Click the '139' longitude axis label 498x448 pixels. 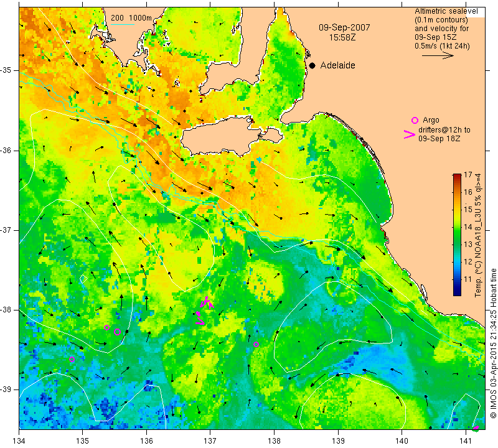tap(338, 441)
